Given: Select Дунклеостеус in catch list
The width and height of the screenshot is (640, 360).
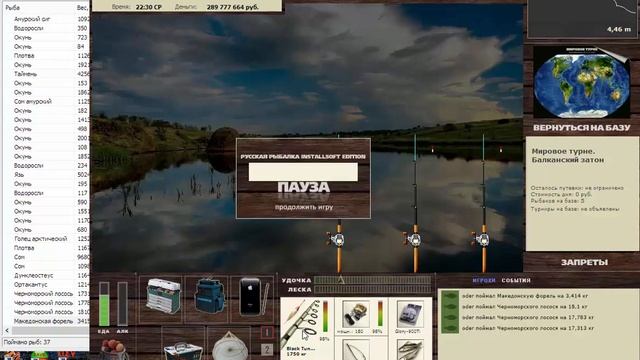Looking at the screenshot, I should click(33, 276).
